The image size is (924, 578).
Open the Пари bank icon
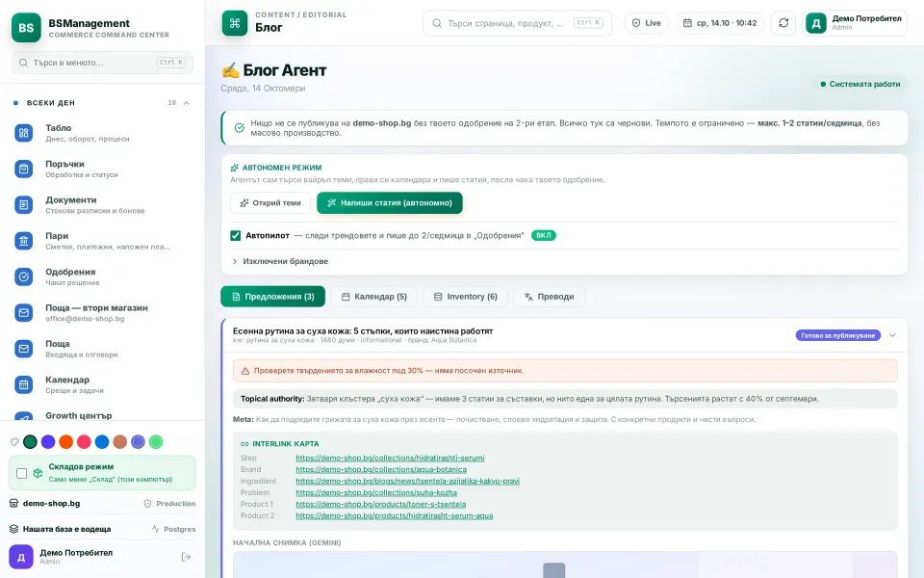point(23,241)
